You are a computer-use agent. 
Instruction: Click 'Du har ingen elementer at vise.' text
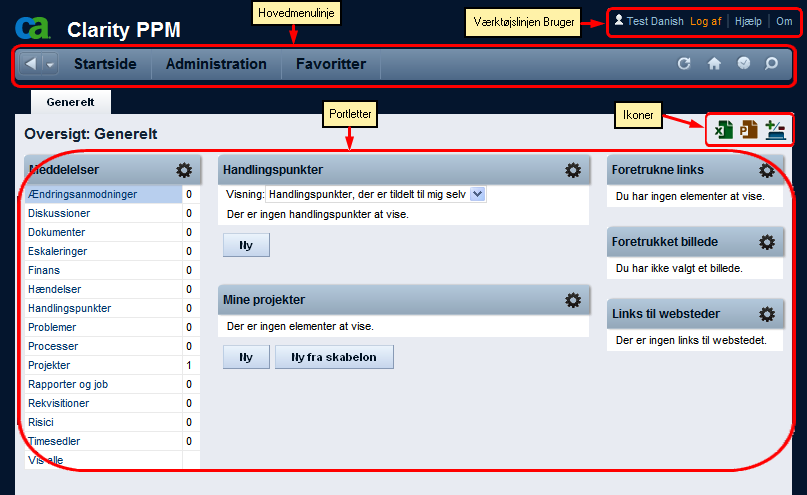690,196
